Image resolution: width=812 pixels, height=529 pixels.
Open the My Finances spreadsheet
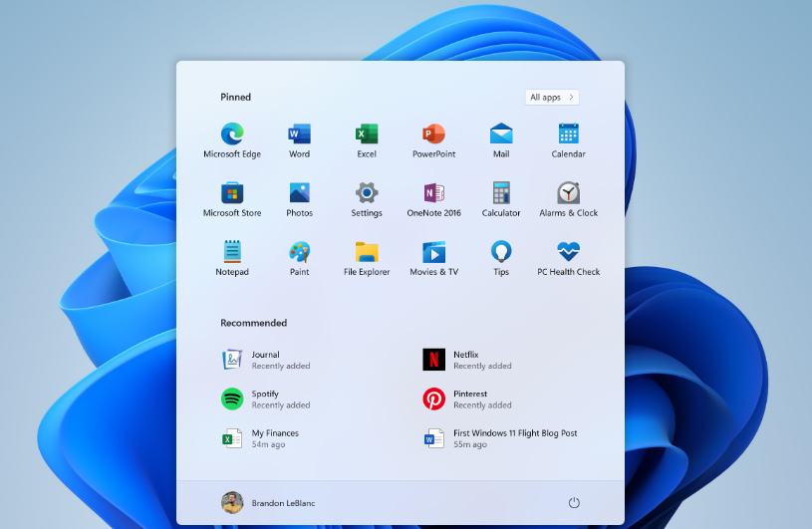260,438
